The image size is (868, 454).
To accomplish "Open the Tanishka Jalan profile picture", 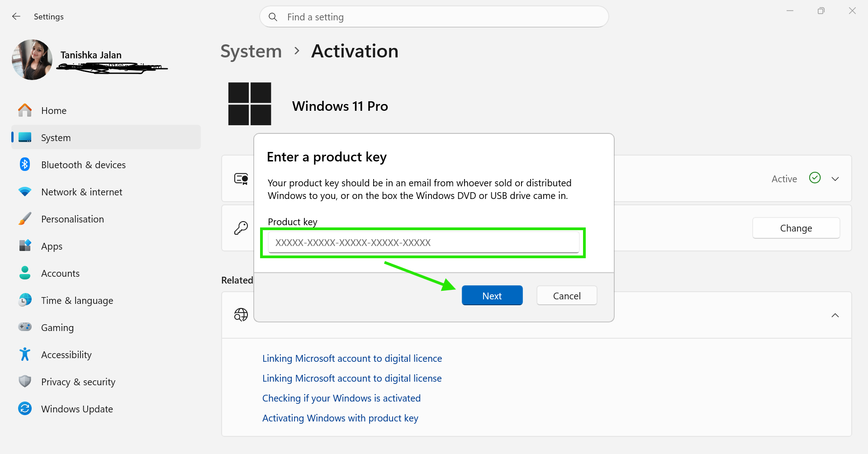I will (x=32, y=60).
